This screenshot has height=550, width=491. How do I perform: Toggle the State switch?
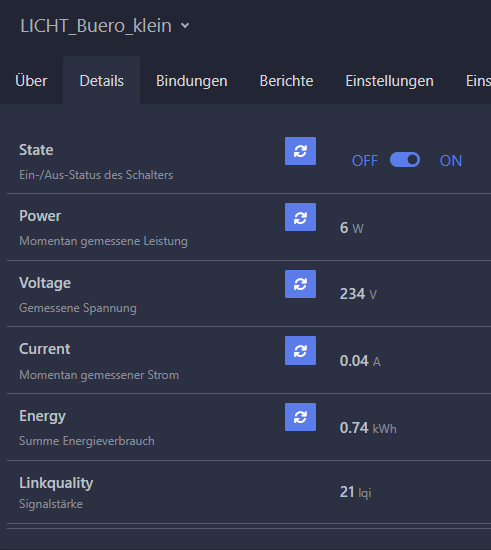pyautogui.click(x=405, y=160)
